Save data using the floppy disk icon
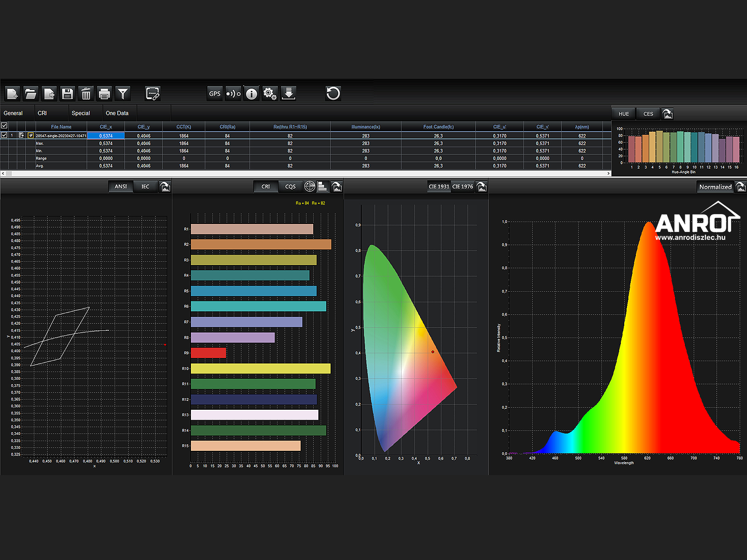747x560 pixels. point(68,94)
